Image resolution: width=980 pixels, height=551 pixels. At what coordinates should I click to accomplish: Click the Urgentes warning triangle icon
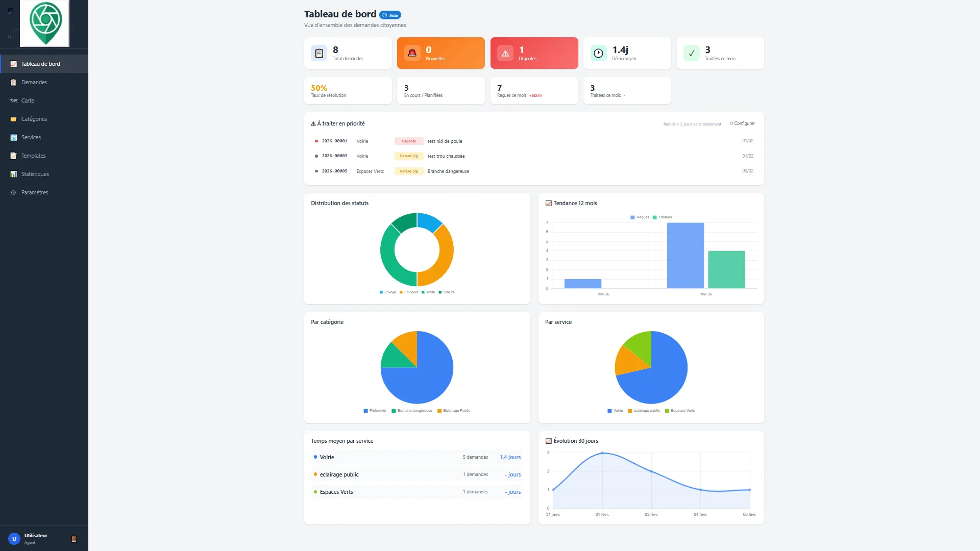(505, 53)
